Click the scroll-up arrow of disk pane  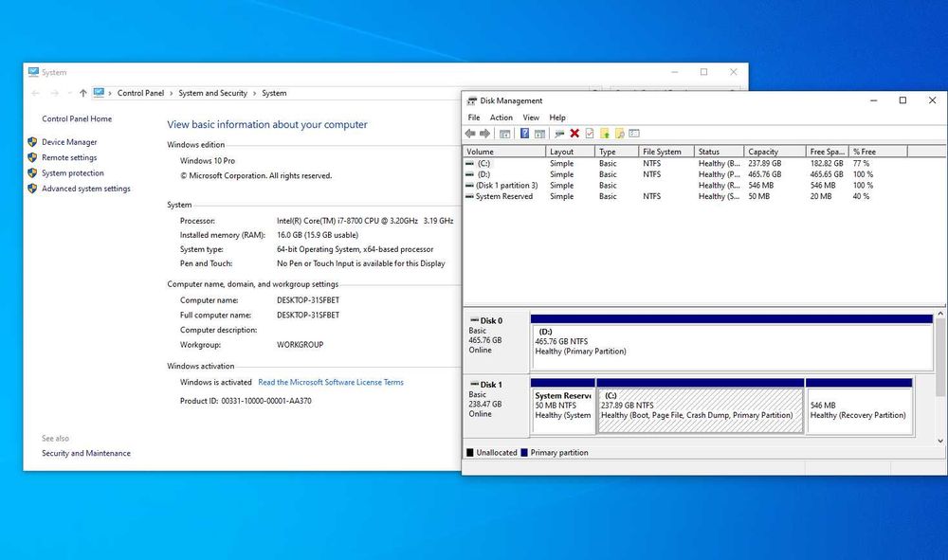pyautogui.click(x=940, y=315)
